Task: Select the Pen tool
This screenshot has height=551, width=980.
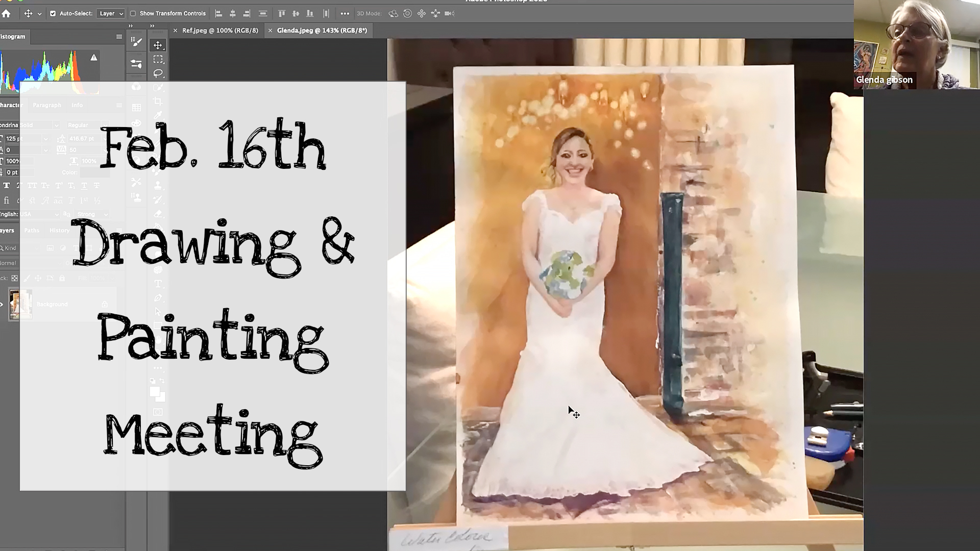Action: (158, 298)
